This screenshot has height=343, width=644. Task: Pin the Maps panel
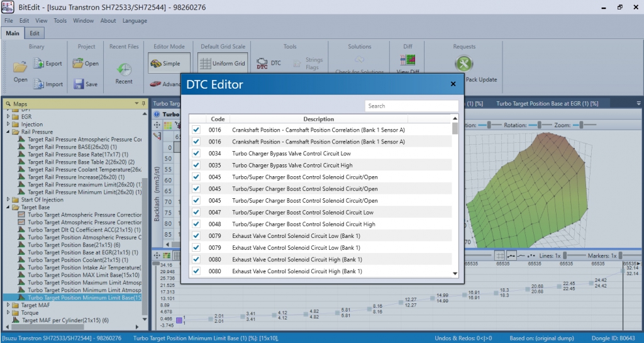pos(143,103)
